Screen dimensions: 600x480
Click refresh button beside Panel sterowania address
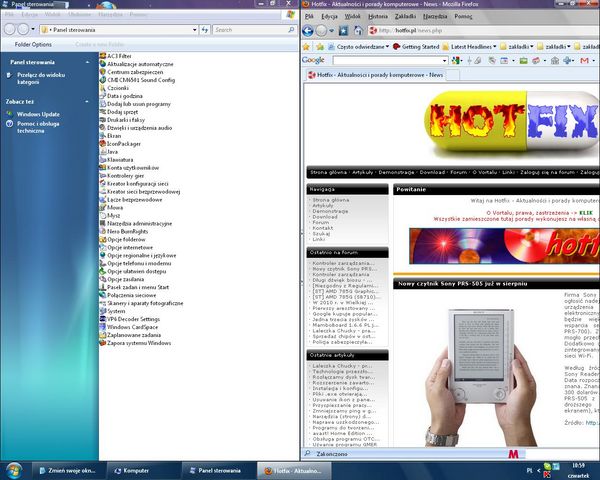point(205,30)
